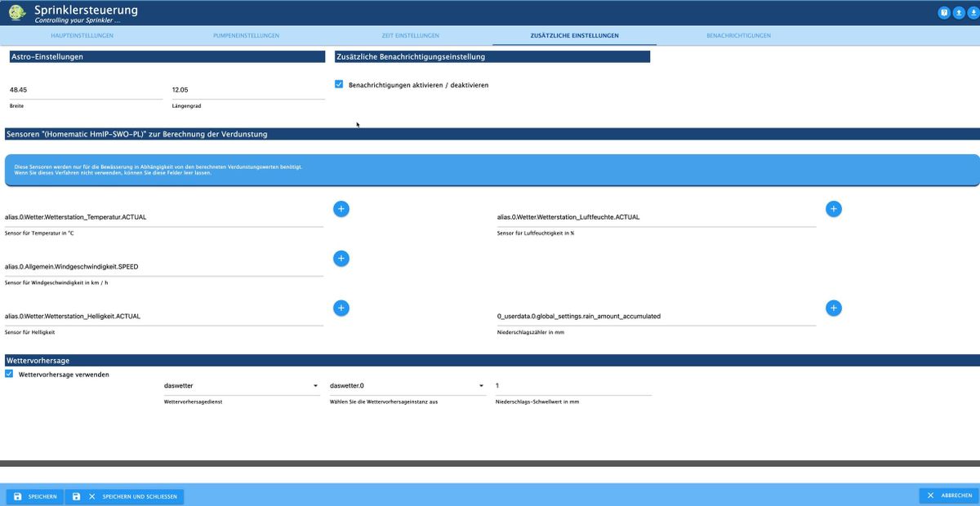980x506 pixels.
Task: Switch to Benachrichtigungen tab
Action: tap(738, 35)
